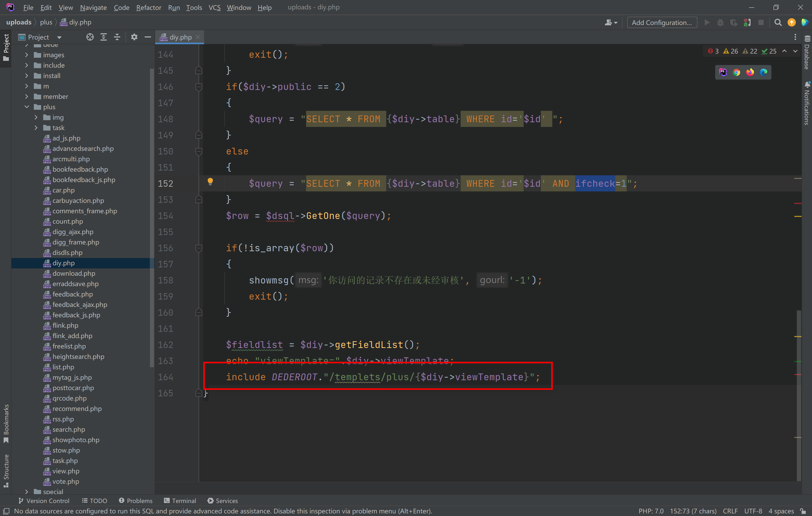Click Collapse All icon in Project panel
Screen dimensions: 812x516
(117, 37)
